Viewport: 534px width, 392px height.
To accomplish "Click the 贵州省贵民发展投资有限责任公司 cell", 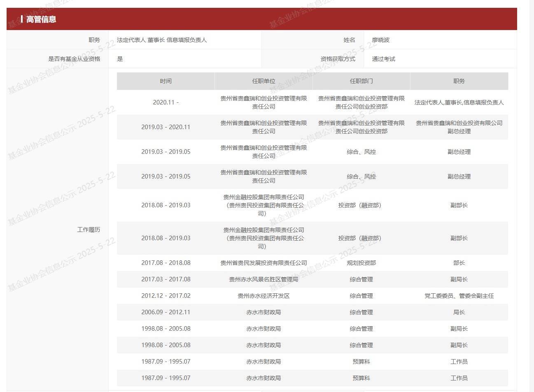I will click(x=264, y=263).
